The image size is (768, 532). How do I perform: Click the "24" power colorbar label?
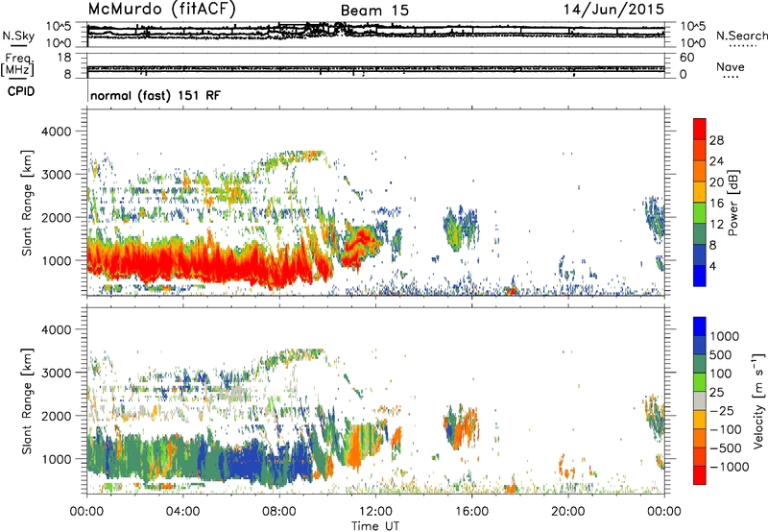[x=716, y=161]
